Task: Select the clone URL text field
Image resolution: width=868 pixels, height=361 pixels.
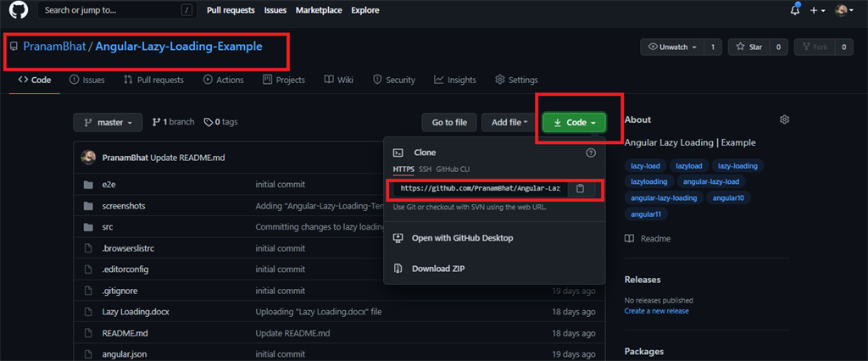Action: 480,188
